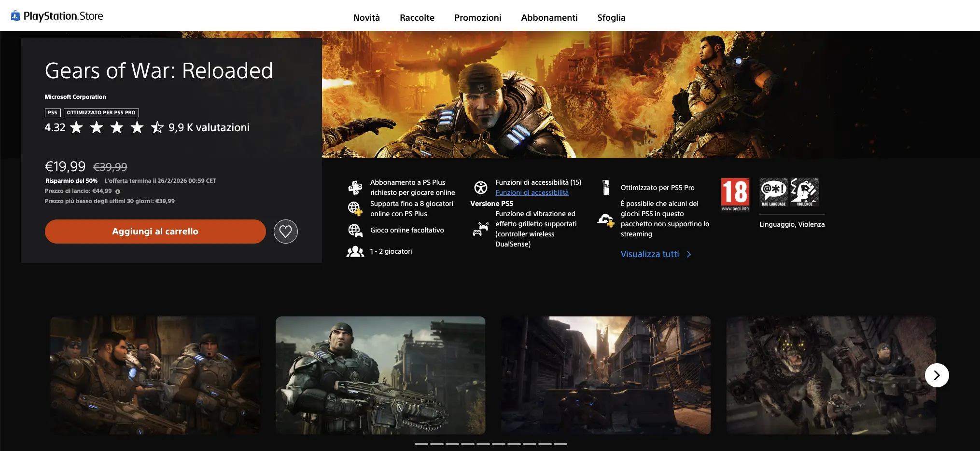Click the PEGI 18 rating badge
The image size is (980, 451).
tap(735, 194)
